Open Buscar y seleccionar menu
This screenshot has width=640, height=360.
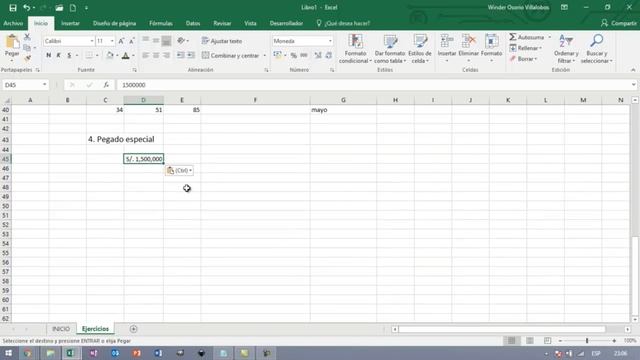pos(596,49)
